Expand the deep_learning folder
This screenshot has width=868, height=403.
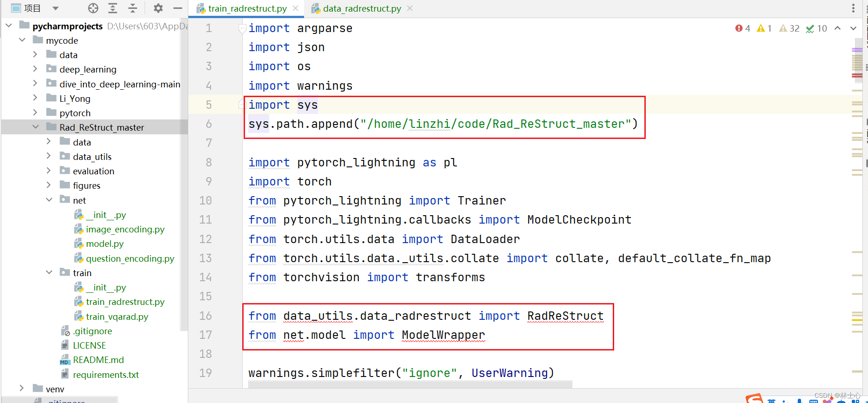coord(35,69)
